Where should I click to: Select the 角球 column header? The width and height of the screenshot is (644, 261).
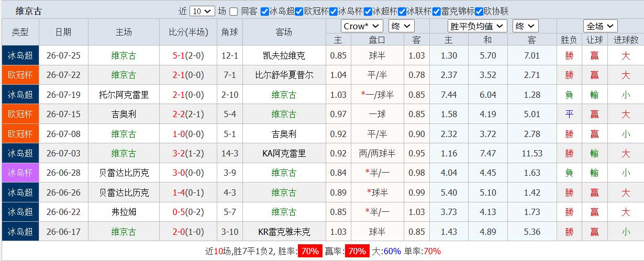pos(230,32)
